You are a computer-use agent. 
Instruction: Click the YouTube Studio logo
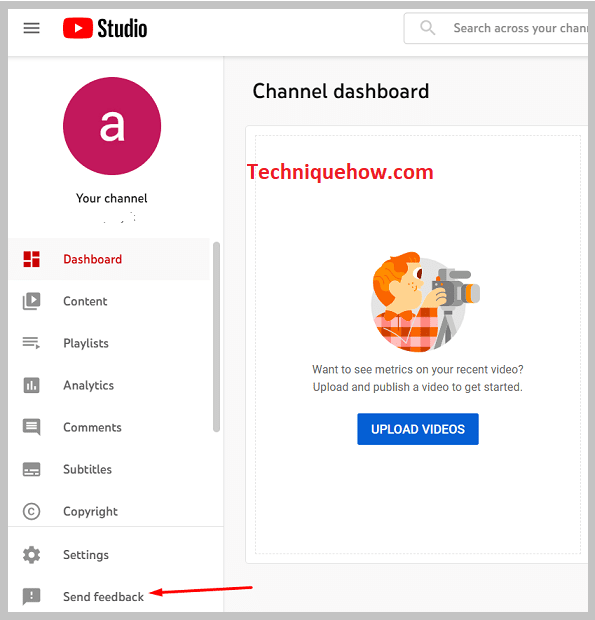pyautogui.click(x=105, y=28)
